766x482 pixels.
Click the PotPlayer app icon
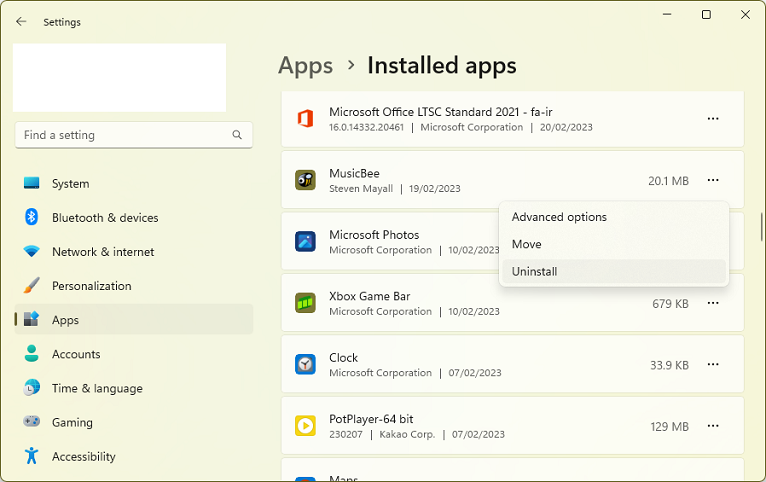[305, 426]
